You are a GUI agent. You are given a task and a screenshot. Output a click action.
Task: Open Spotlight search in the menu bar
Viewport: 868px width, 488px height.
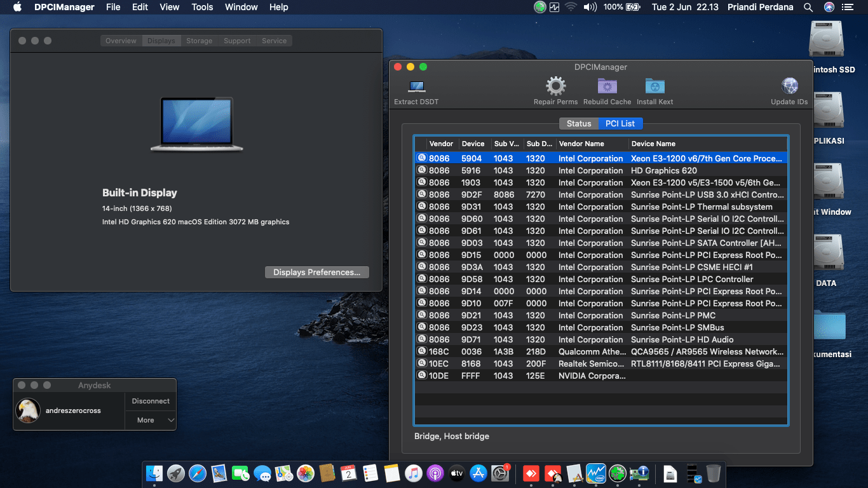[x=808, y=7]
